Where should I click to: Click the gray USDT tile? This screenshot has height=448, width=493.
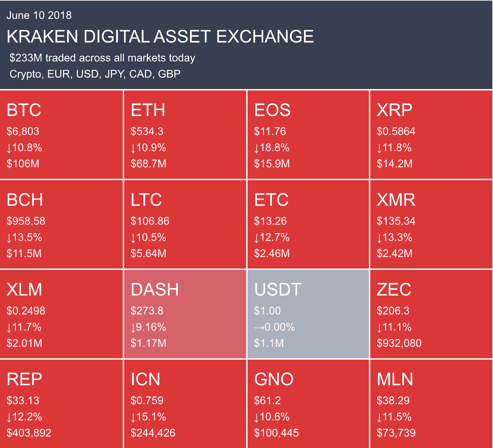(308, 314)
